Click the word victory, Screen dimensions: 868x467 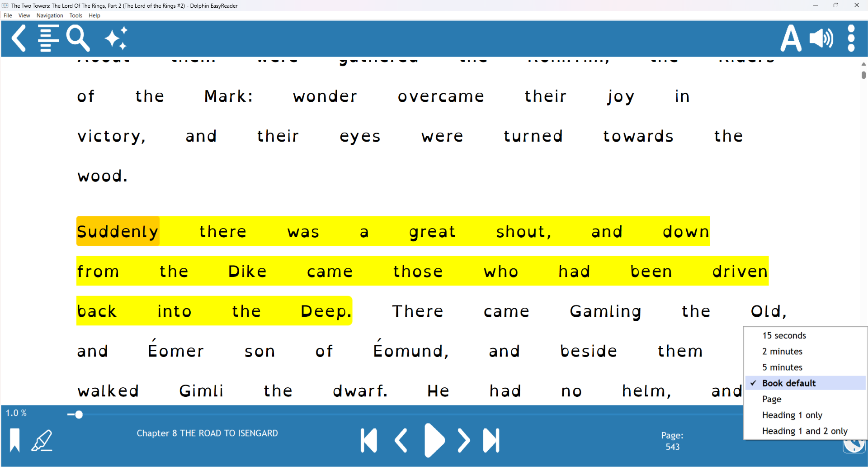tap(112, 136)
